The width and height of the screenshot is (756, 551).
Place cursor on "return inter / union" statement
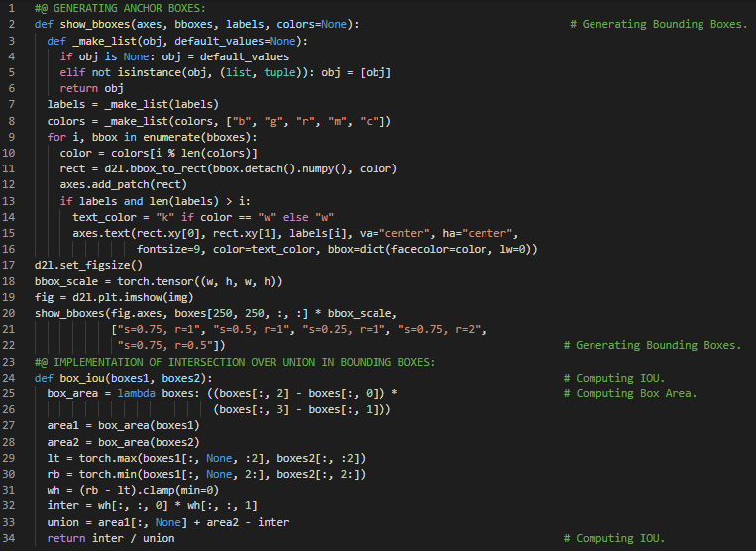point(111,538)
